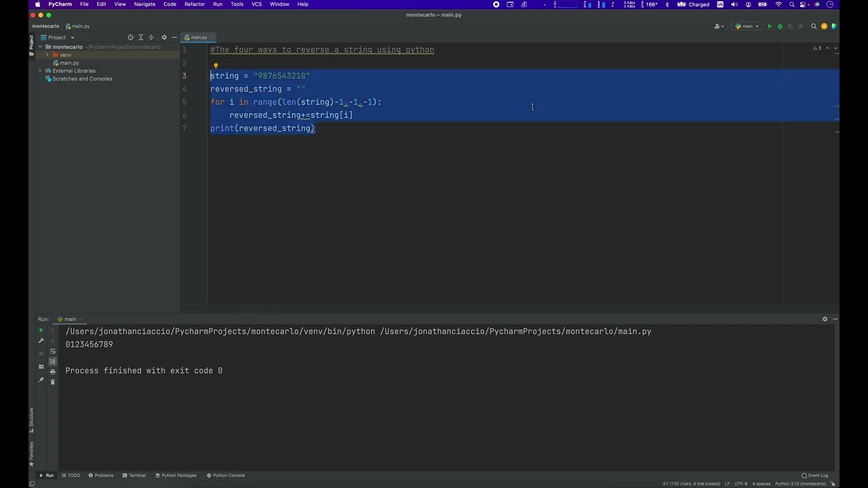Click the Wi-Fi icon in menu bar
The width and height of the screenshot is (868, 488).
(x=778, y=4)
